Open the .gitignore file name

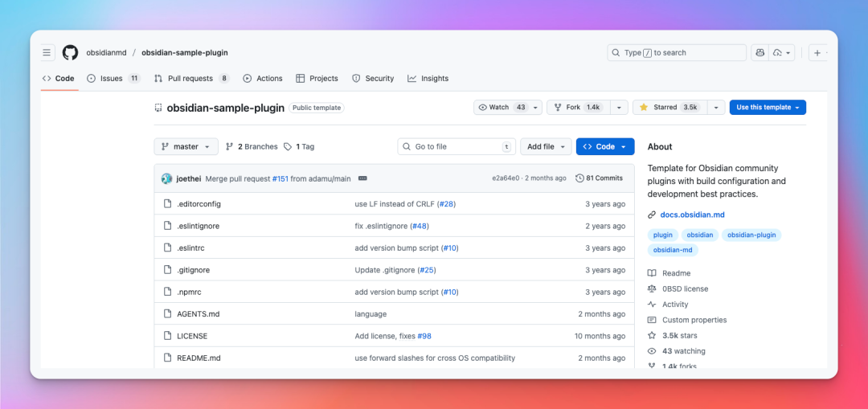[x=193, y=270]
